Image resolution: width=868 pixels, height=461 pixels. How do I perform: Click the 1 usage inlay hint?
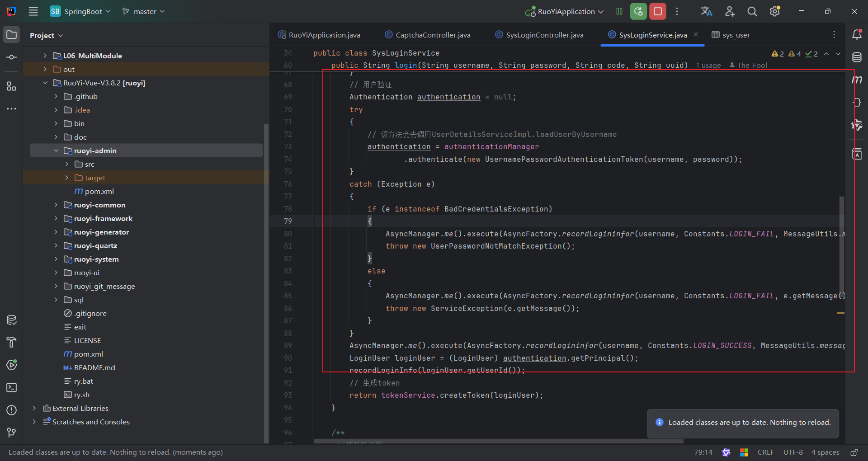708,66
